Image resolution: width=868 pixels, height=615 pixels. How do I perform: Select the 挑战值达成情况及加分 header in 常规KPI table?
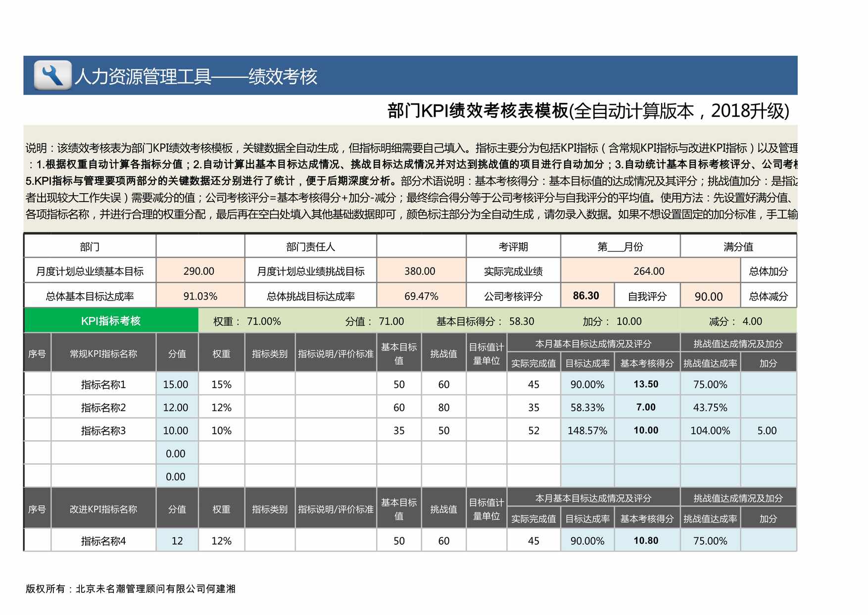coord(738,344)
